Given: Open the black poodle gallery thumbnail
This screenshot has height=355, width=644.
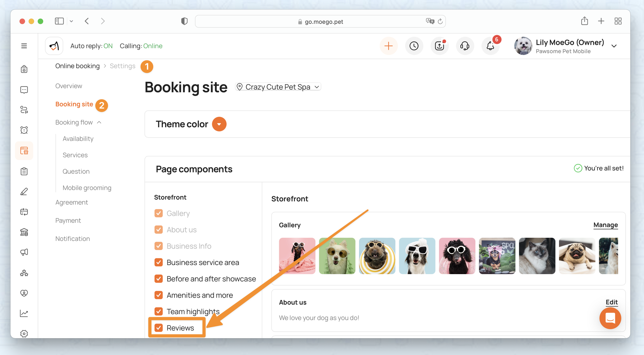Looking at the screenshot, I should [x=457, y=256].
